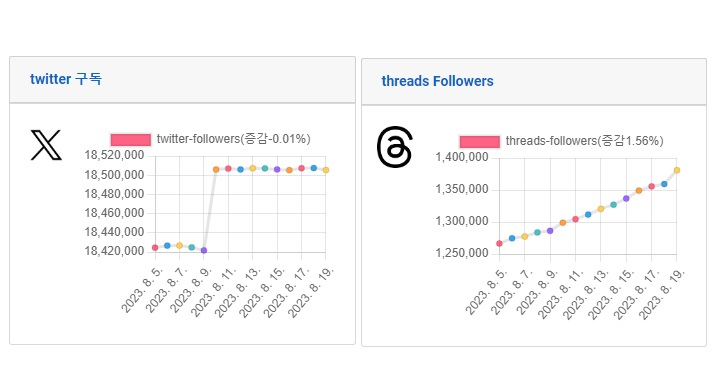
Task: Open the "threads Followers" panel heading
Action: click(x=437, y=81)
